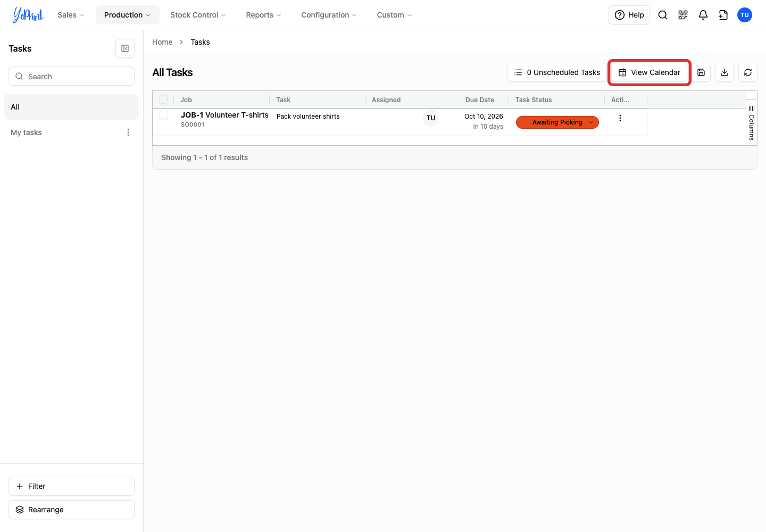Go to Home breadcrumb

(162, 42)
